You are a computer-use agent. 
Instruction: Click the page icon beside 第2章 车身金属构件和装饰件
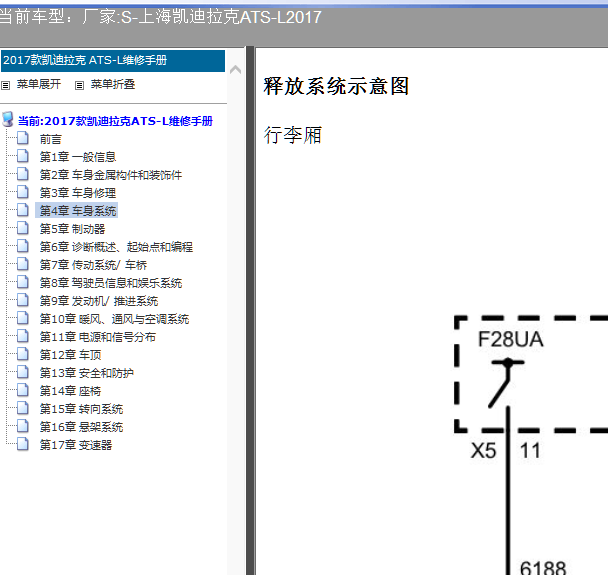point(23,174)
